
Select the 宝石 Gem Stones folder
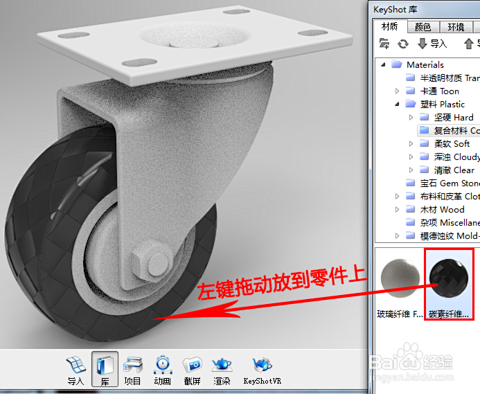pos(443,183)
